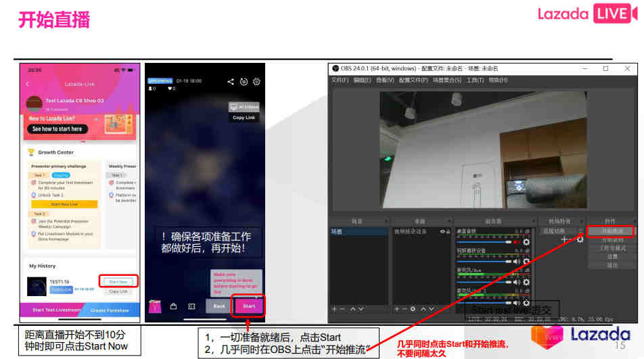The height and width of the screenshot is (359, 644).
Task: Tap the yellow Start Now Live task button
Action: (64, 204)
